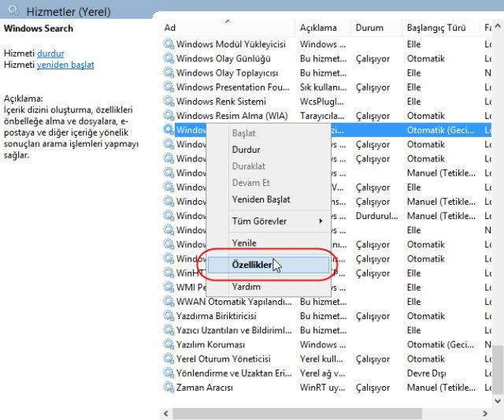Select the Yerel Oturum Yöneticisi service

224,359
